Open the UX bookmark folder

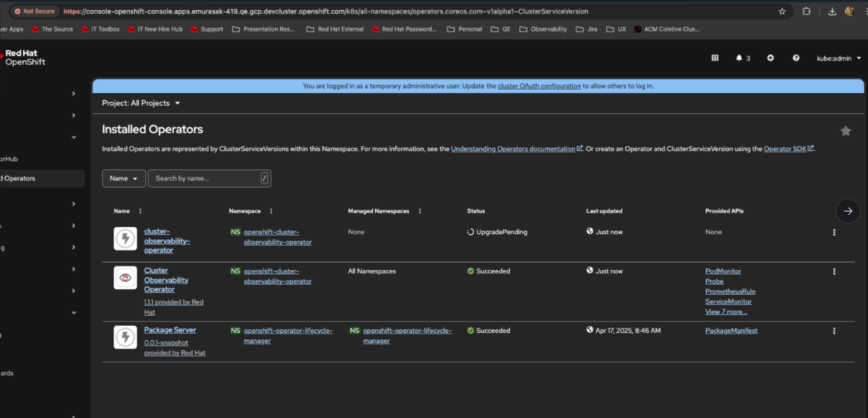tap(616, 29)
